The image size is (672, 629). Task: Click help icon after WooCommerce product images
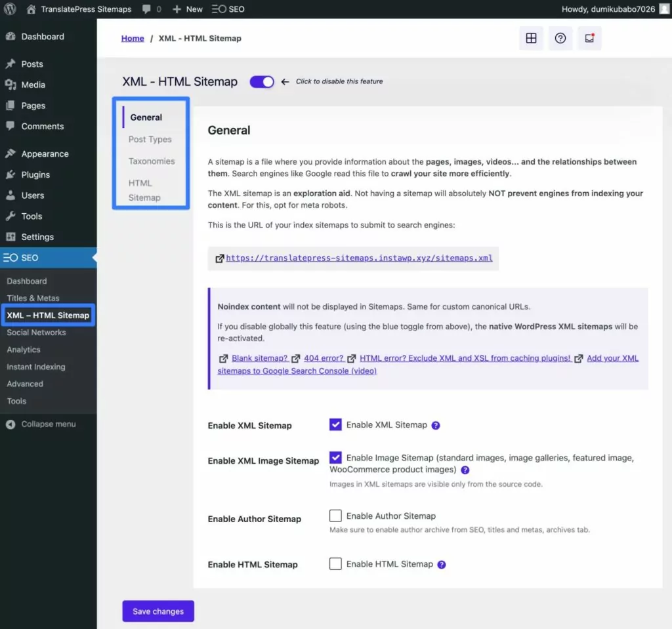click(x=465, y=470)
